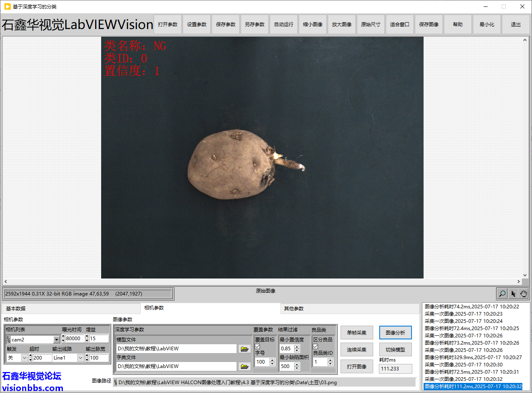Select the arrow pointer tool

513,293
